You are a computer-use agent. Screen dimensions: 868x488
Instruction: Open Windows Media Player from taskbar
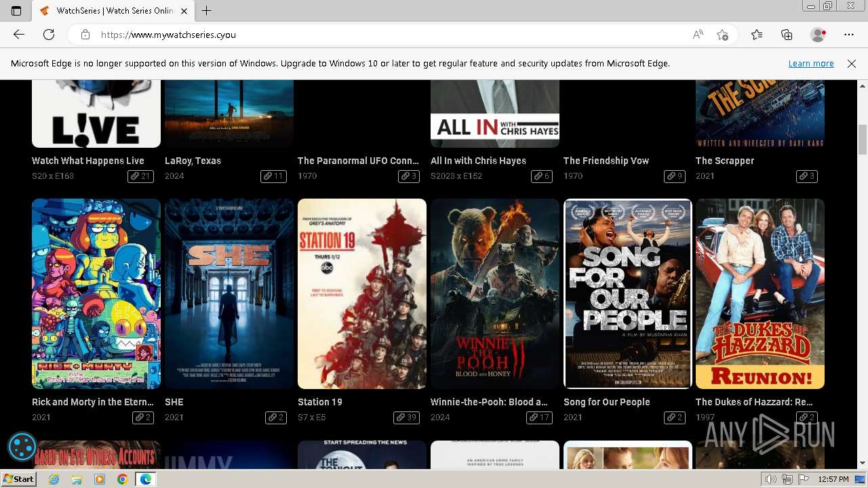pos(100,479)
